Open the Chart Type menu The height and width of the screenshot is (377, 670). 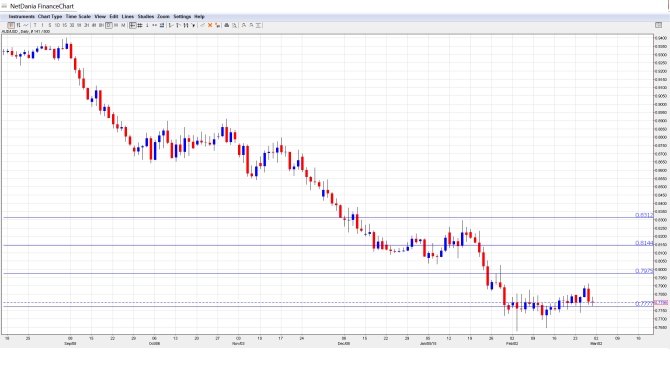(50, 17)
